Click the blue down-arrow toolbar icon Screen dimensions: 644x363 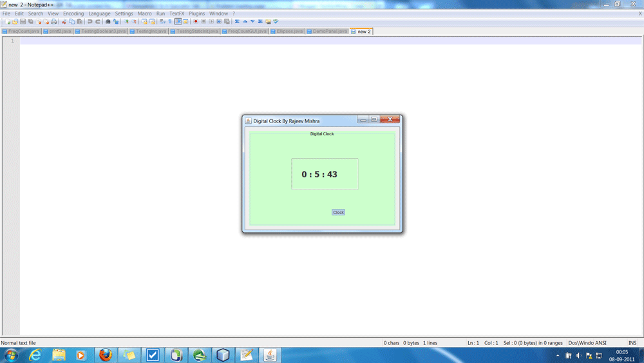click(252, 21)
